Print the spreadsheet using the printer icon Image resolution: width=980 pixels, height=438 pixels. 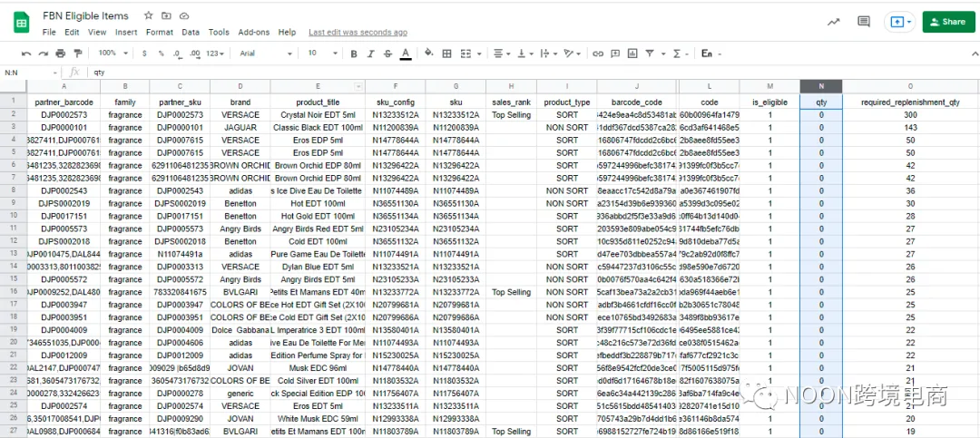(x=60, y=54)
